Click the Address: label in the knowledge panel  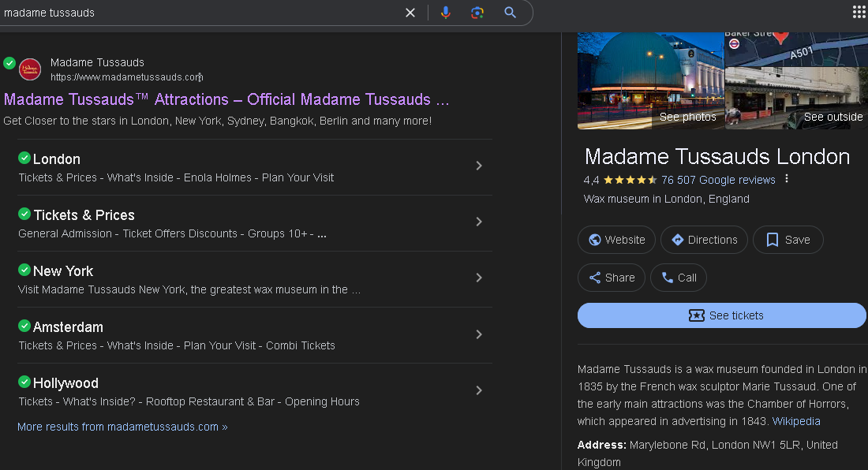coord(602,445)
